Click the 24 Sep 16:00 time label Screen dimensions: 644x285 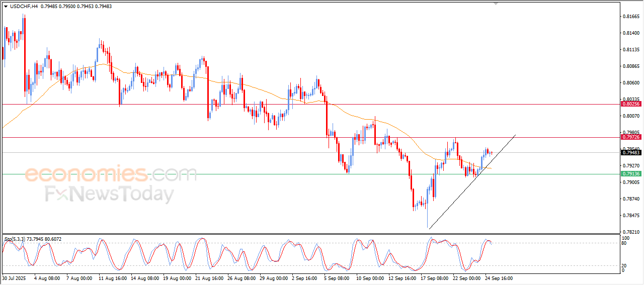click(x=499, y=277)
